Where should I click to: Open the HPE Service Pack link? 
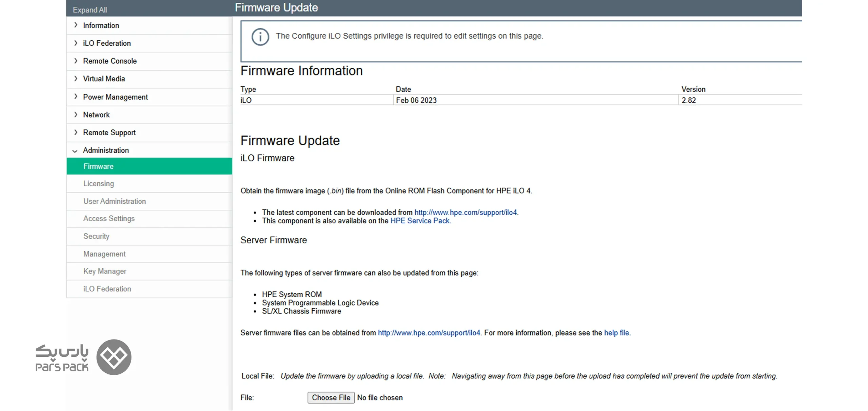click(x=420, y=221)
